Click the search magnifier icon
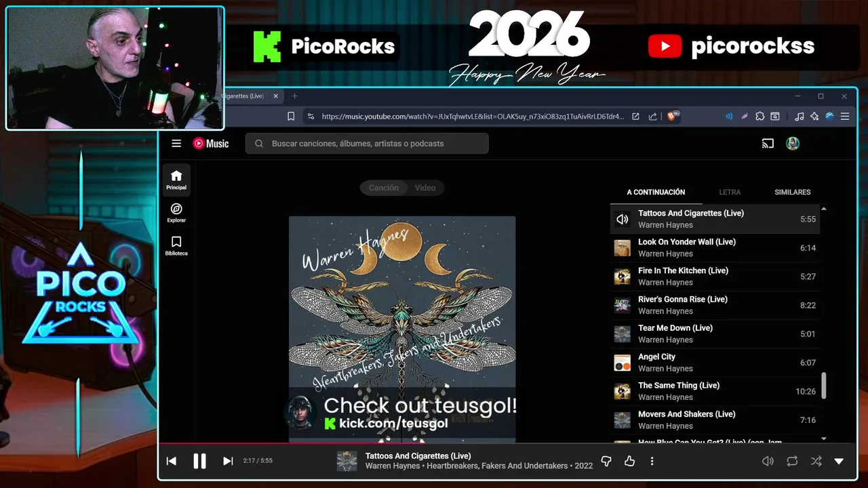Viewport: 868px width, 488px height. click(x=259, y=144)
